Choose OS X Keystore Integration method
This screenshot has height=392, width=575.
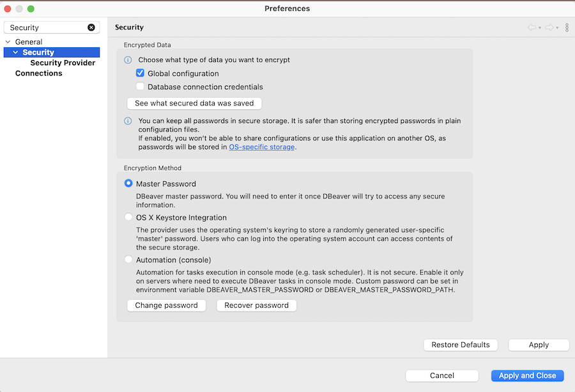tap(128, 218)
